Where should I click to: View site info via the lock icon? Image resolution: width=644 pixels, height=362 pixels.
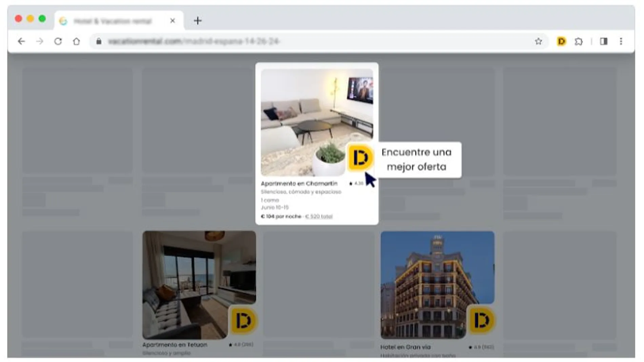tap(99, 41)
